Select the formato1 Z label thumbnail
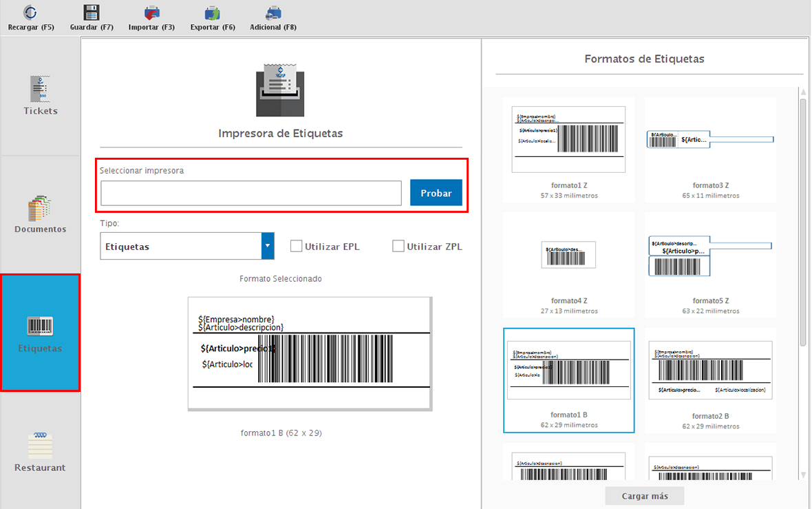 pos(568,140)
